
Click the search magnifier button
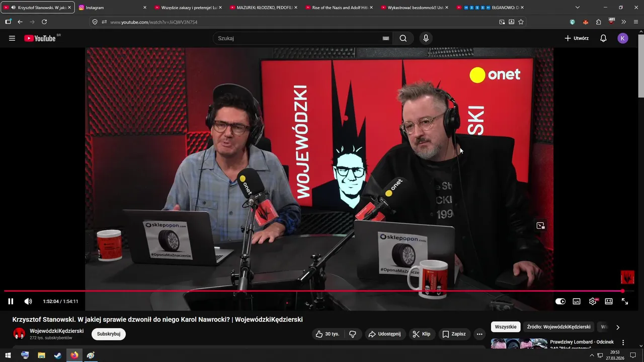(403, 38)
